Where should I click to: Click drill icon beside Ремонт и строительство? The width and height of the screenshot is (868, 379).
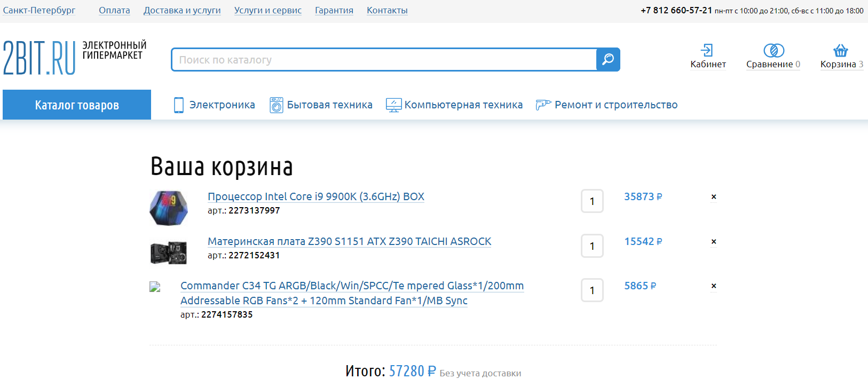[x=543, y=105]
